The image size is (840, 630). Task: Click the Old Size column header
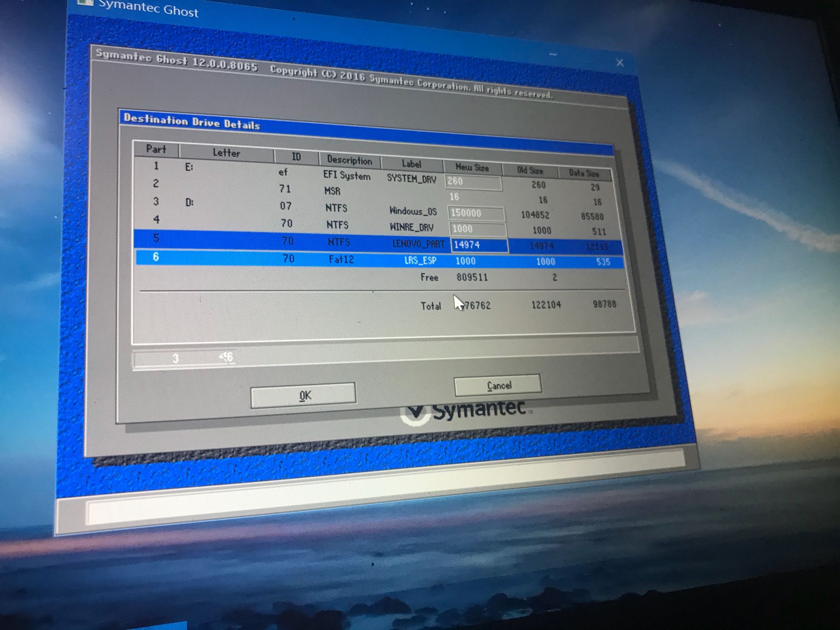click(x=530, y=171)
